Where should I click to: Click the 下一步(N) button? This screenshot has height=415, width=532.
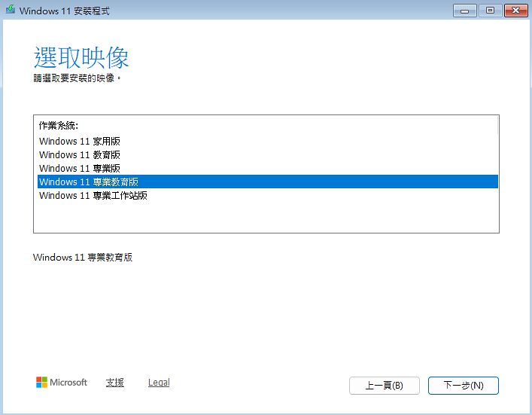click(x=463, y=386)
